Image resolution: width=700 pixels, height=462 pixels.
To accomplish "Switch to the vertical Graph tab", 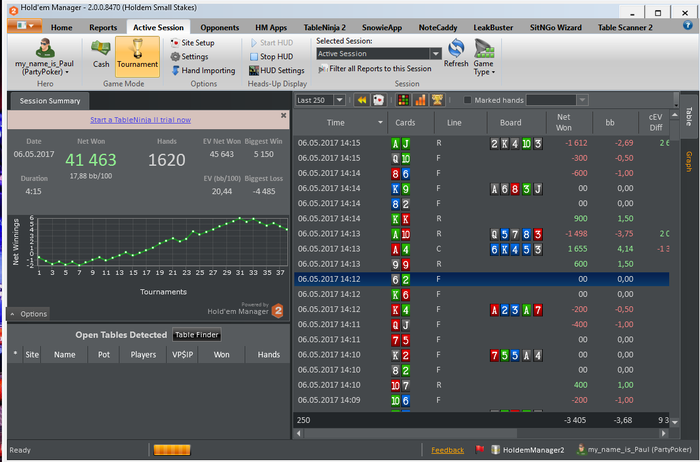I will point(689,161).
